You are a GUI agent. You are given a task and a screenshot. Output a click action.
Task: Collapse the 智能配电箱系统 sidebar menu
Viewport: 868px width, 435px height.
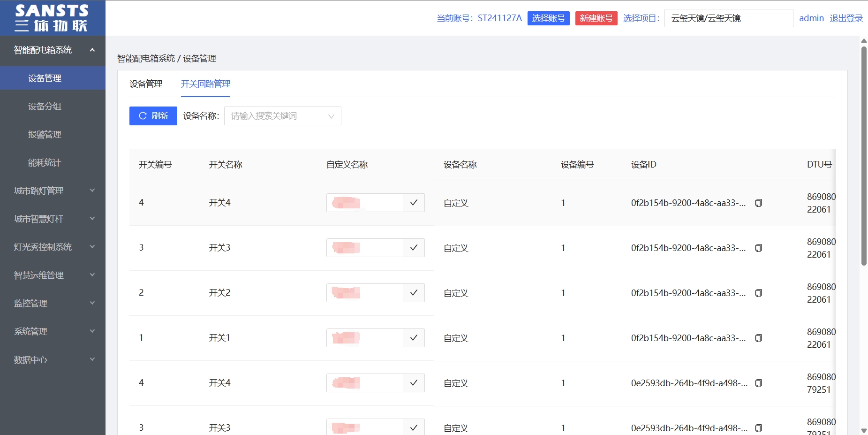(x=53, y=50)
